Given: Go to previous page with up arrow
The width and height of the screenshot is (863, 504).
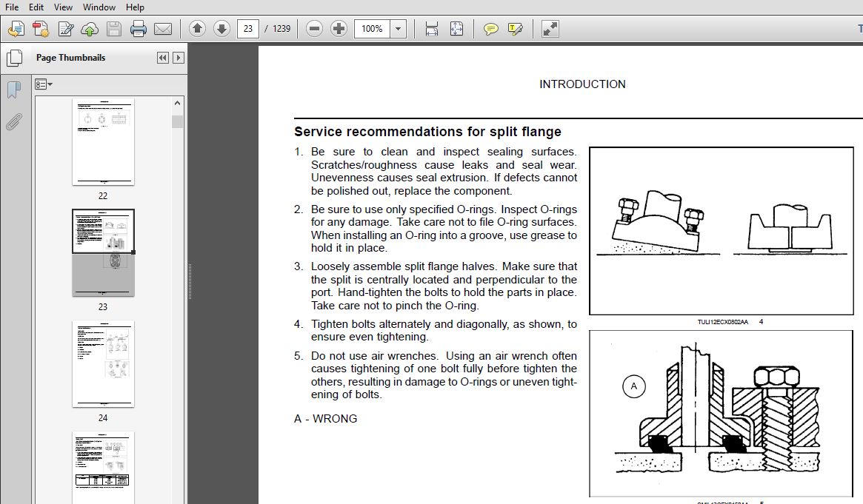Looking at the screenshot, I should click(197, 29).
